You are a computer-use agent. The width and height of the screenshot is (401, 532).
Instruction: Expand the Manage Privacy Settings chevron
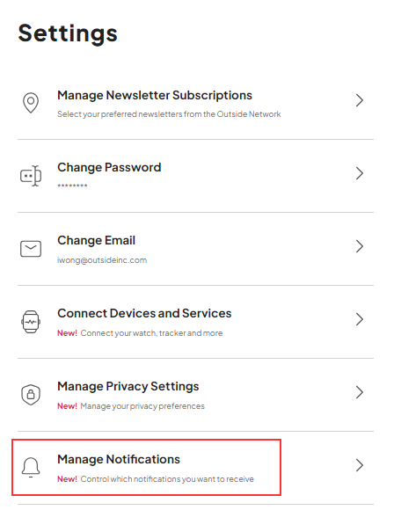(x=360, y=392)
